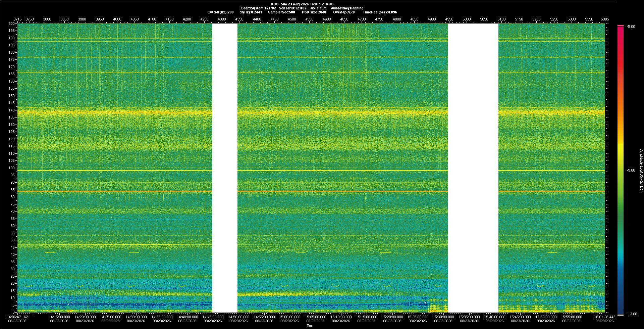The width and height of the screenshot is (644, 329).
Task: Click the -13.00 marker at the colorbar bottom
Action: [632, 314]
